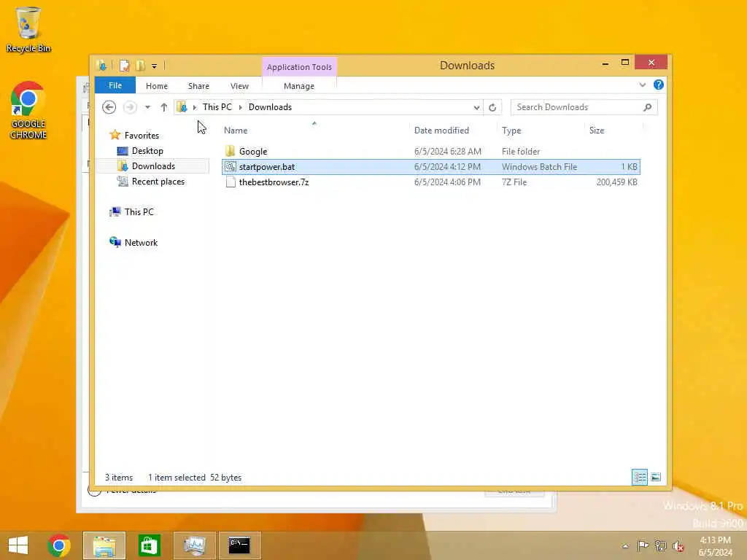
Task: Click the New Folder quick access icon
Action: pos(140,66)
